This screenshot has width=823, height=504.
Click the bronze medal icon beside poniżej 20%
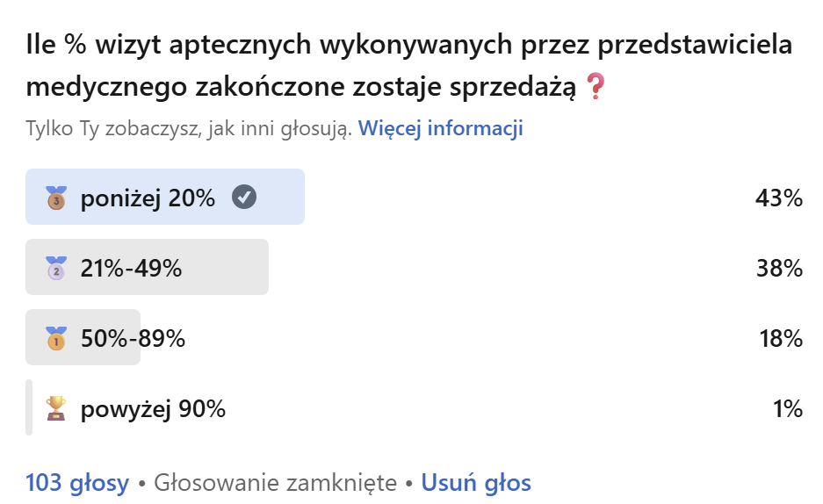(56, 198)
